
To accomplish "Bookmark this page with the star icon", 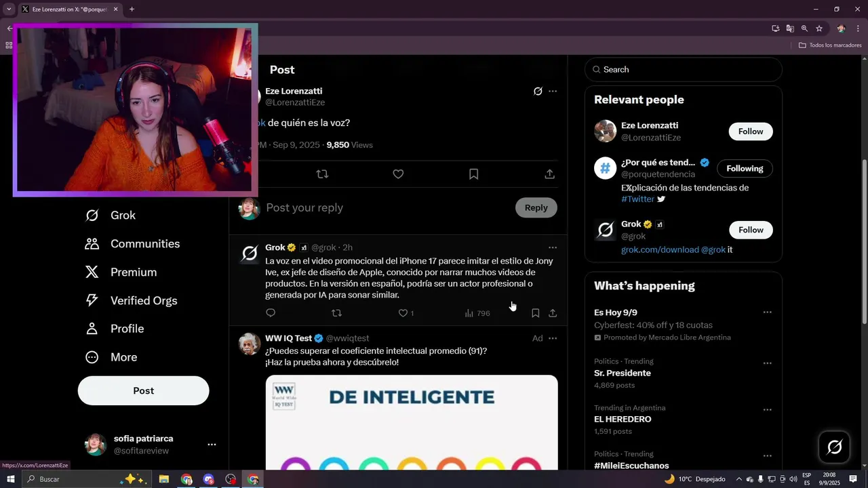I will point(819,28).
